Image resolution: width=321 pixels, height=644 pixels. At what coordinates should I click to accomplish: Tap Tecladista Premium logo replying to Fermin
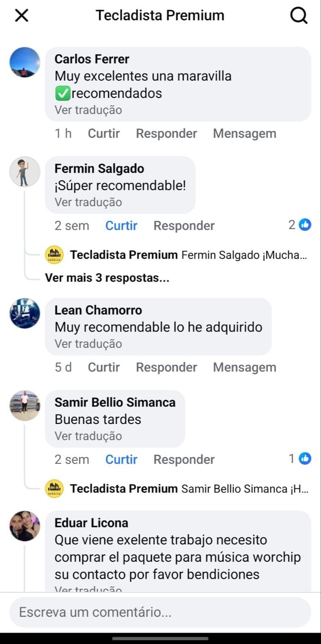pyautogui.click(x=54, y=255)
